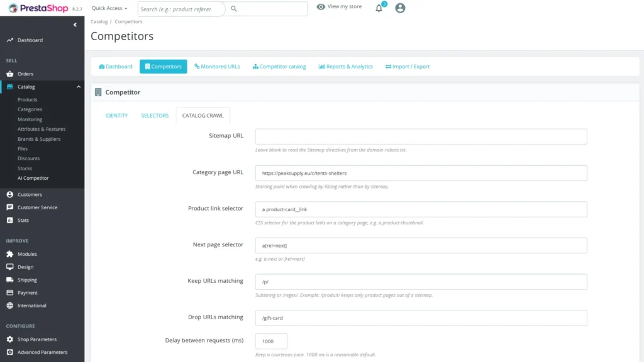
Task: Open AI Competitor submenu item
Action: click(x=33, y=178)
